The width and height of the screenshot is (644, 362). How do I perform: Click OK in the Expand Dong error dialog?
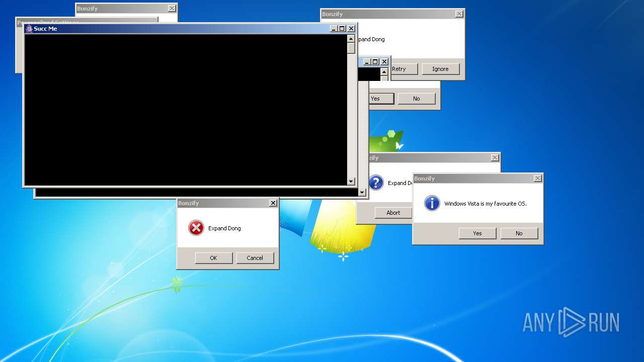tap(213, 258)
